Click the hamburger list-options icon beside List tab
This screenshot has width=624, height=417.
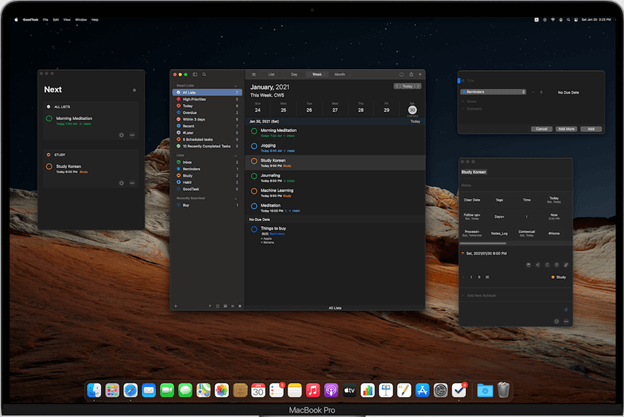point(254,74)
